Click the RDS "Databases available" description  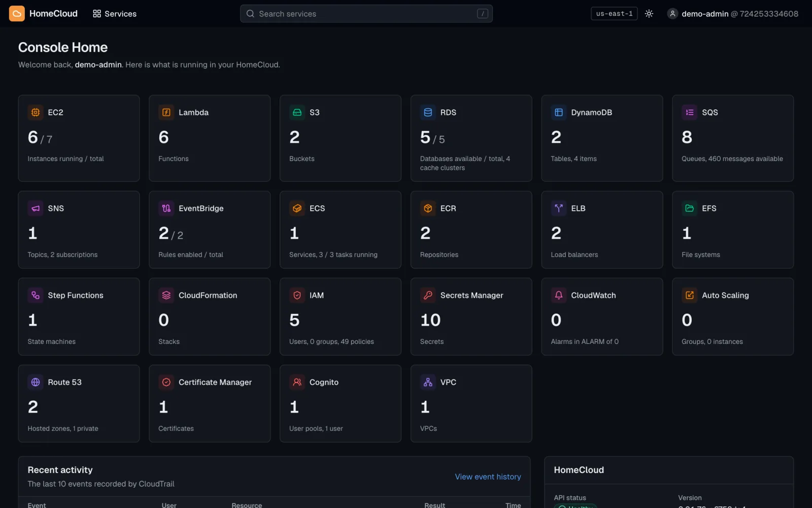[465, 164]
